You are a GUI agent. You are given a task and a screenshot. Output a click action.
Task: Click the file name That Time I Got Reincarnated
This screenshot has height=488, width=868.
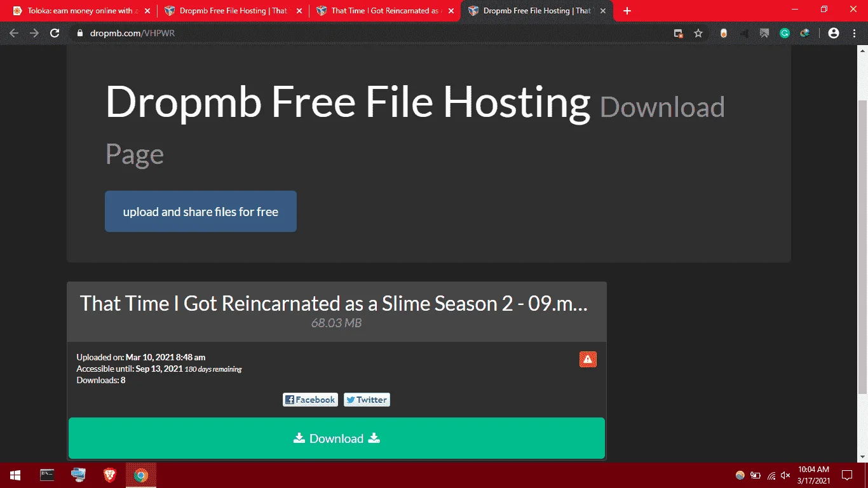point(334,303)
